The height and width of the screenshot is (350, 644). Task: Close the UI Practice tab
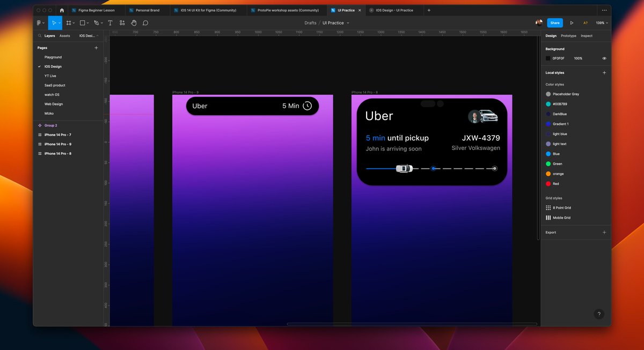pos(359,10)
